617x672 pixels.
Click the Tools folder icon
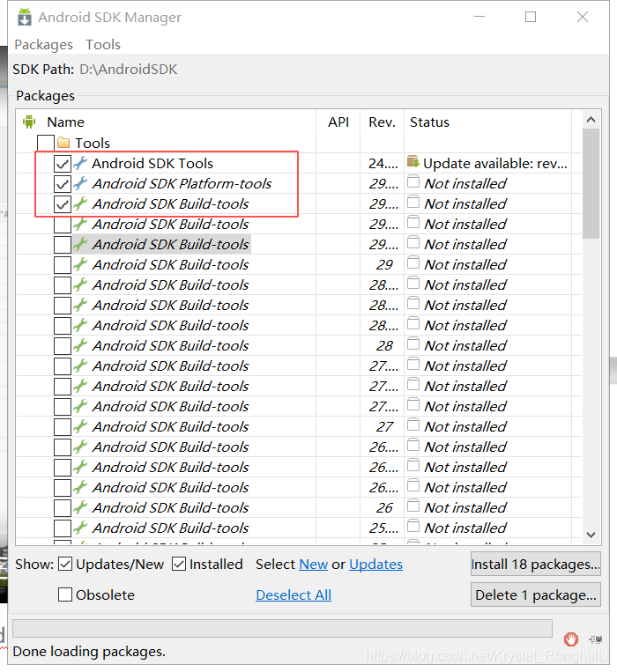(x=63, y=143)
